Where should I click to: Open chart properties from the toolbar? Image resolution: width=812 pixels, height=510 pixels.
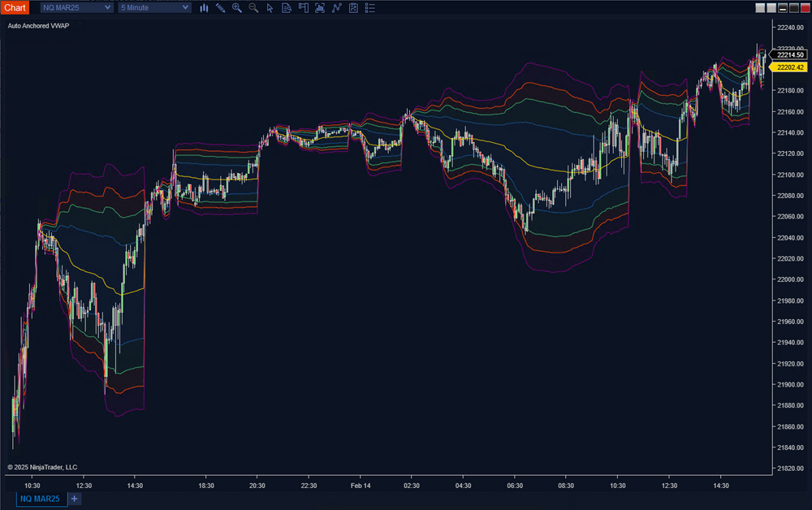352,7
